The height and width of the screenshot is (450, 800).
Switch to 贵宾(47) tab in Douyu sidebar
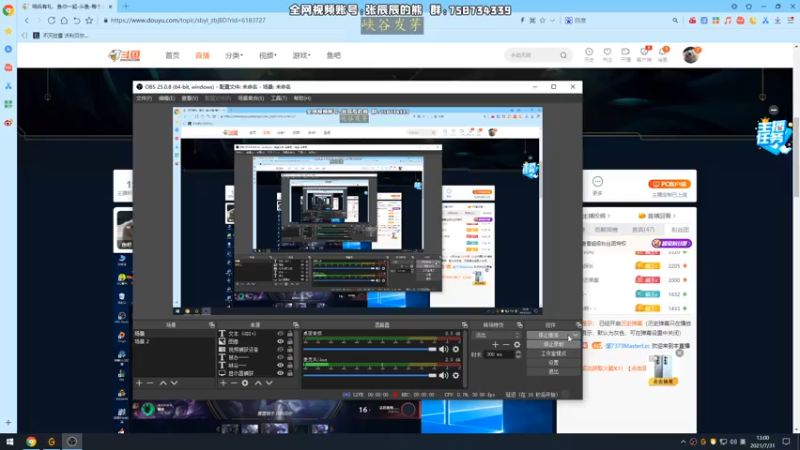pos(643,230)
